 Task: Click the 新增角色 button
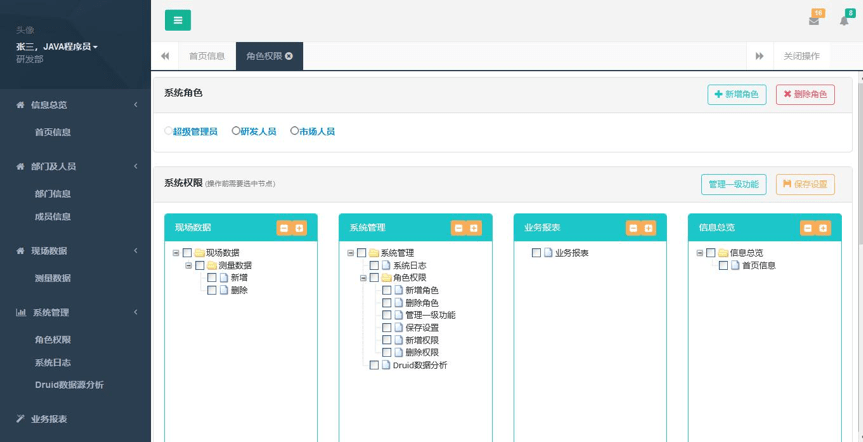point(736,94)
